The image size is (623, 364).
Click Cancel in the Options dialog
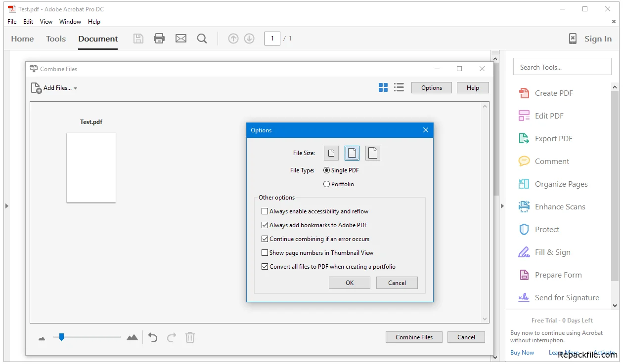397,283
